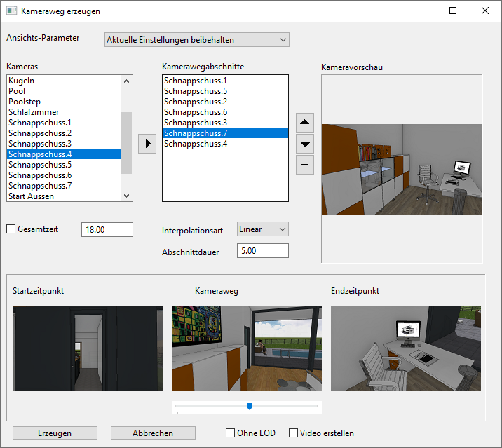
Task: Move selected path segment up
Action: [x=304, y=123]
